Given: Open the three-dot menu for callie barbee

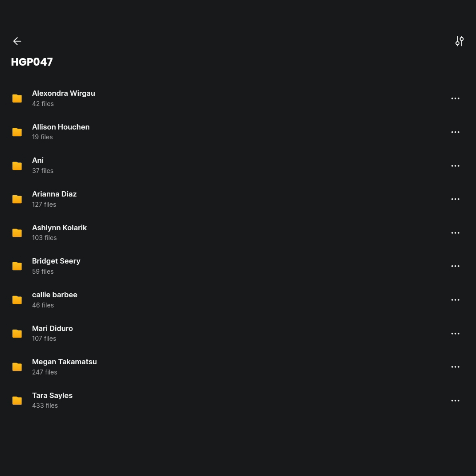Looking at the screenshot, I should point(455,300).
